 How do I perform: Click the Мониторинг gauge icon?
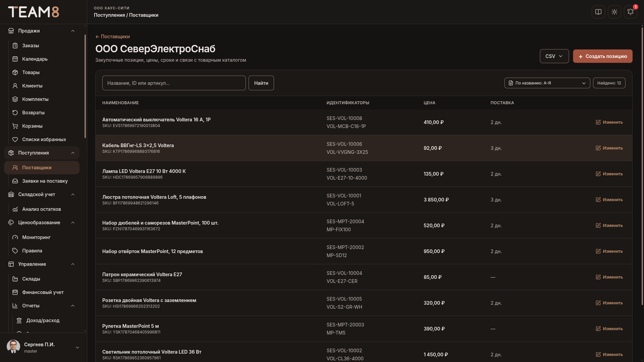click(15, 237)
